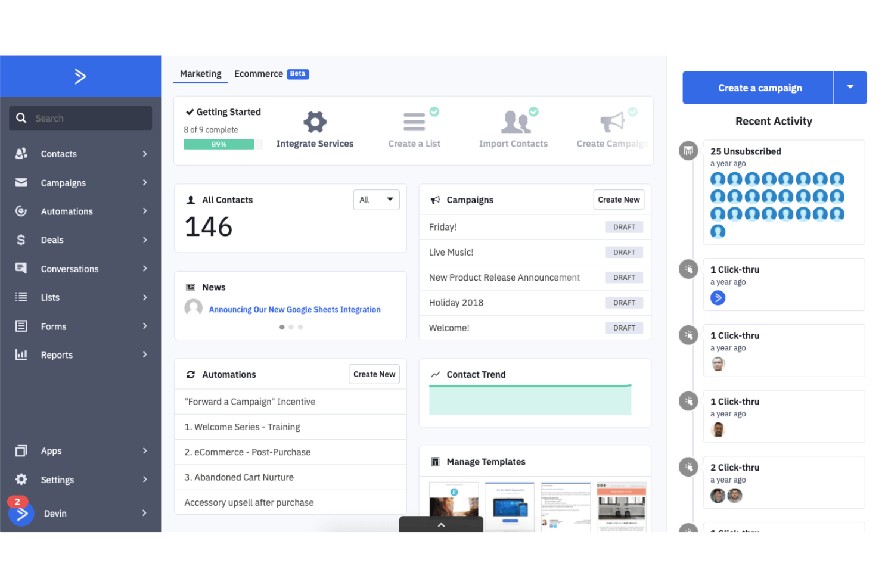Viewport: 882px width, 588px height.
Task: Select the Marketing tab
Action: tap(200, 73)
